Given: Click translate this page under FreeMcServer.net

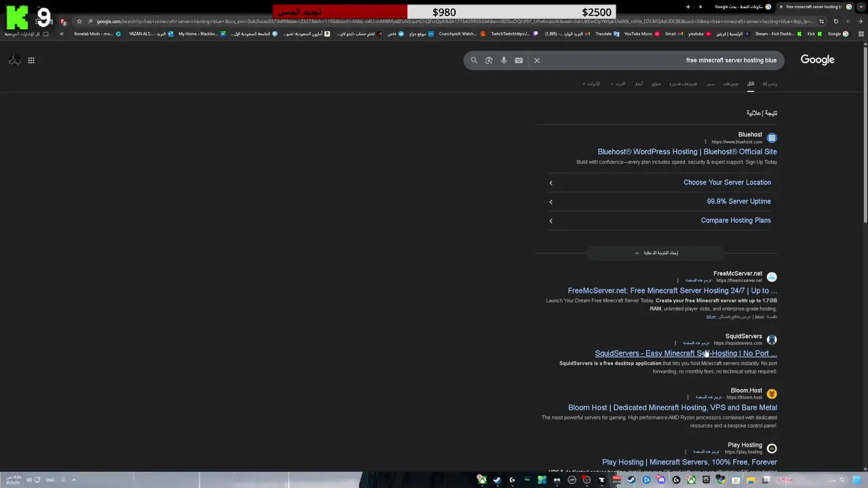Looking at the screenshot, I should tap(698, 281).
